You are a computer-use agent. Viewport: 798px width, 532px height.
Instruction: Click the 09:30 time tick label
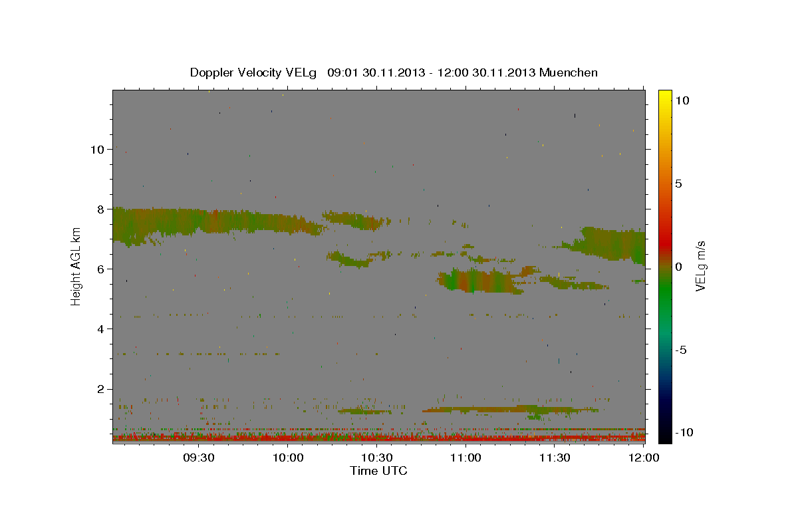pyautogui.click(x=199, y=458)
